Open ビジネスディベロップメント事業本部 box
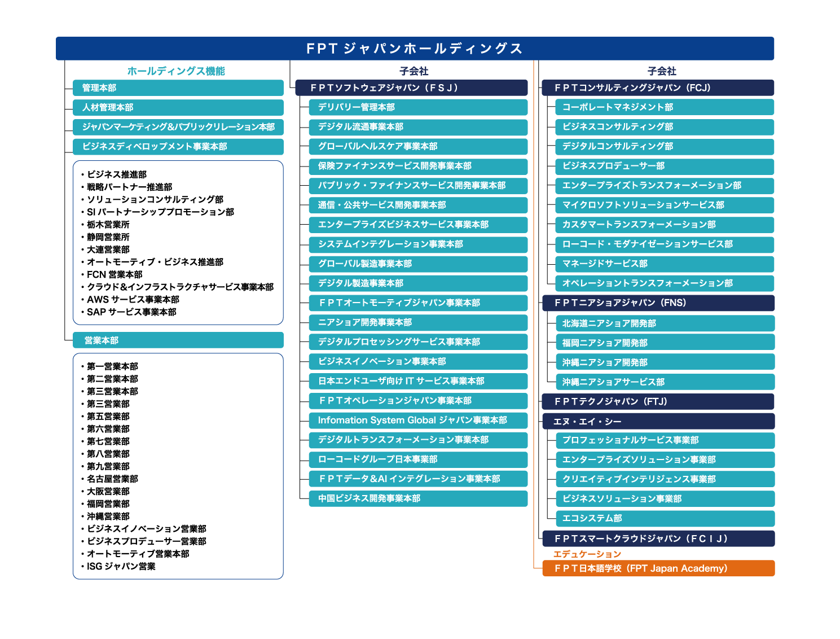Image resolution: width=840 pixels, height=639 pixels. (x=178, y=147)
